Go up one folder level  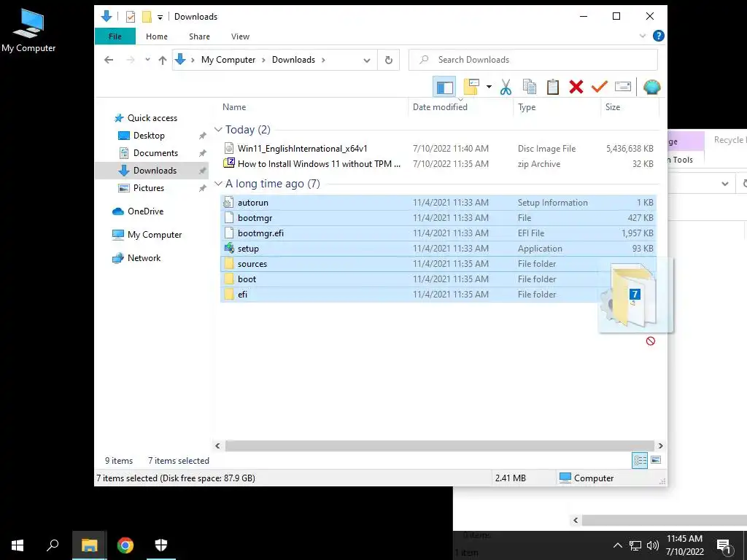click(163, 60)
